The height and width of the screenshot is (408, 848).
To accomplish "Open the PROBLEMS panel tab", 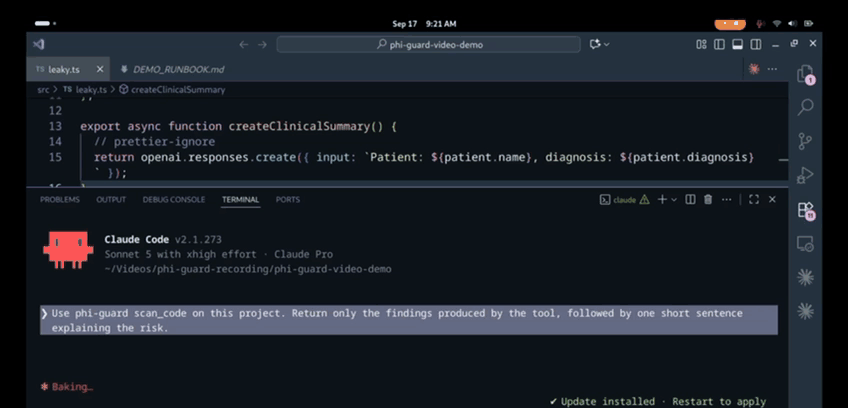I will pyautogui.click(x=59, y=200).
